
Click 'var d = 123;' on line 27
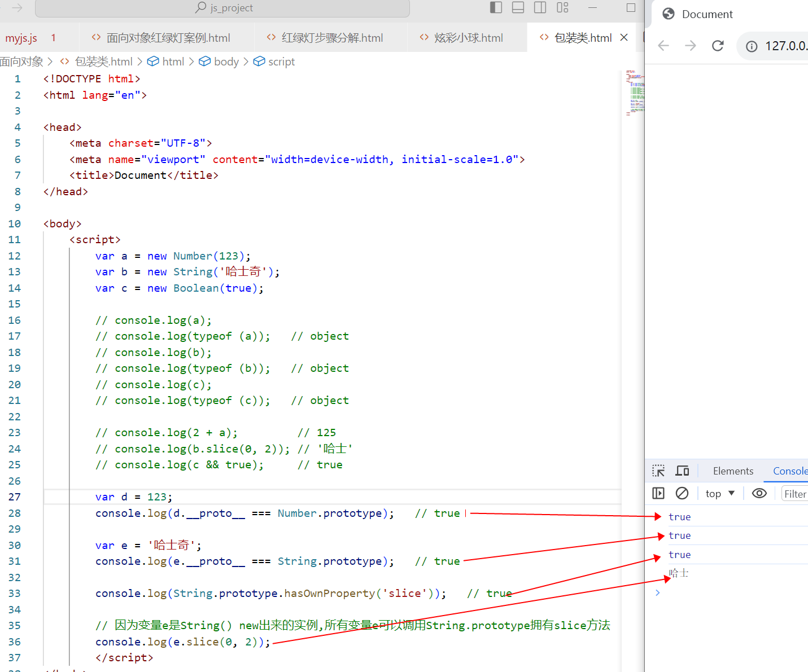pyautogui.click(x=134, y=497)
